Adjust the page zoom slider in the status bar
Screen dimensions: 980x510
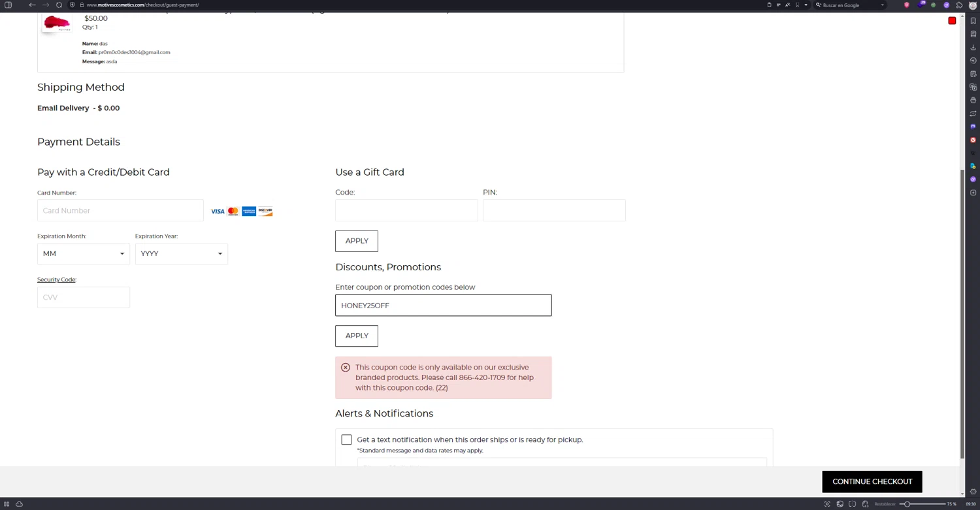pos(907,504)
